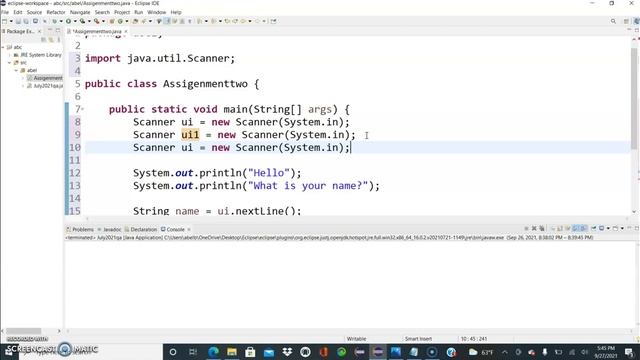This screenshot has width=640, height=360.
Task: Open File Explorer from the taskbar
Action: coord(232,351)
